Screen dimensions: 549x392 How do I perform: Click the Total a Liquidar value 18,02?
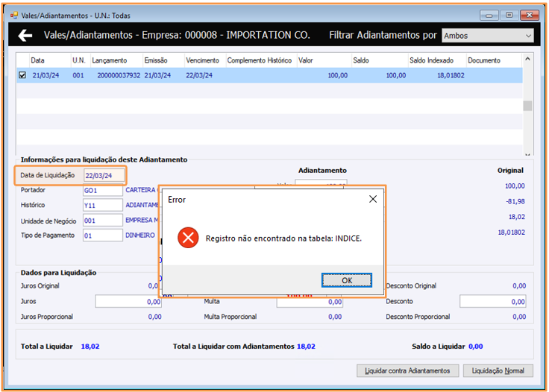pos(90,347)
